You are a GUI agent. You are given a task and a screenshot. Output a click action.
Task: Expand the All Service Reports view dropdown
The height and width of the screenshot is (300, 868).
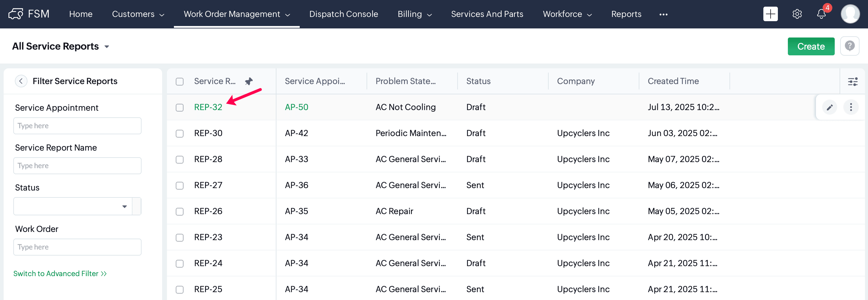tap(107, 47)
